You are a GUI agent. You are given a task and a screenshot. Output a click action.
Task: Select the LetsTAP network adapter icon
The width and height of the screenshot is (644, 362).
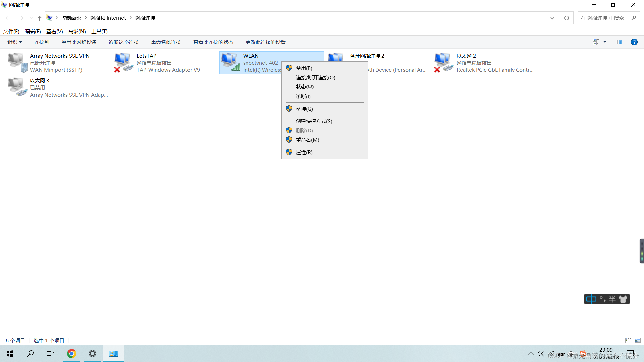pyautogui.click(x=124, y=62)
